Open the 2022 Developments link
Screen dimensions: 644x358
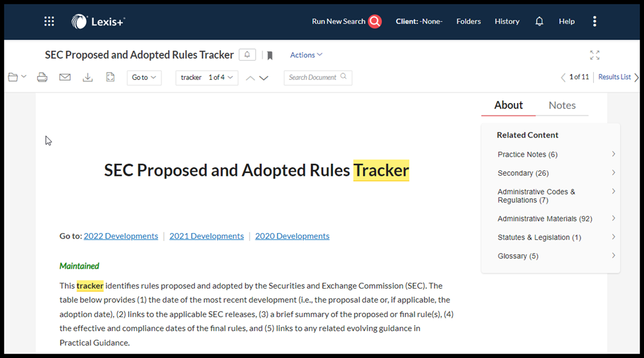tap(121, 236)
